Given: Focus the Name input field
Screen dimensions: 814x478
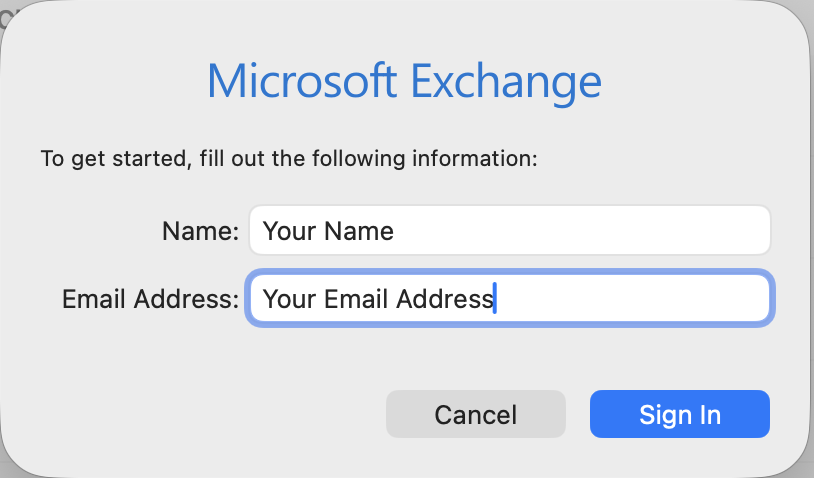Looking at the screenshot, I should tap(509, 231).
